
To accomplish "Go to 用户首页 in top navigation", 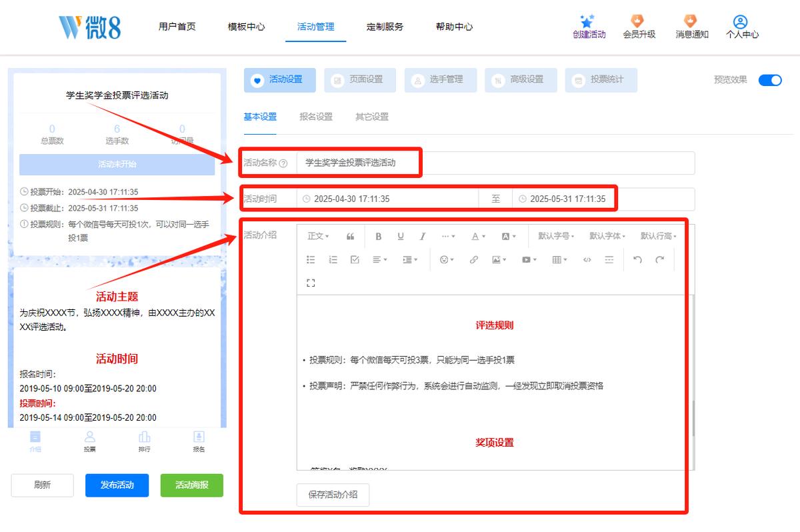I will [x=177, y=27].
